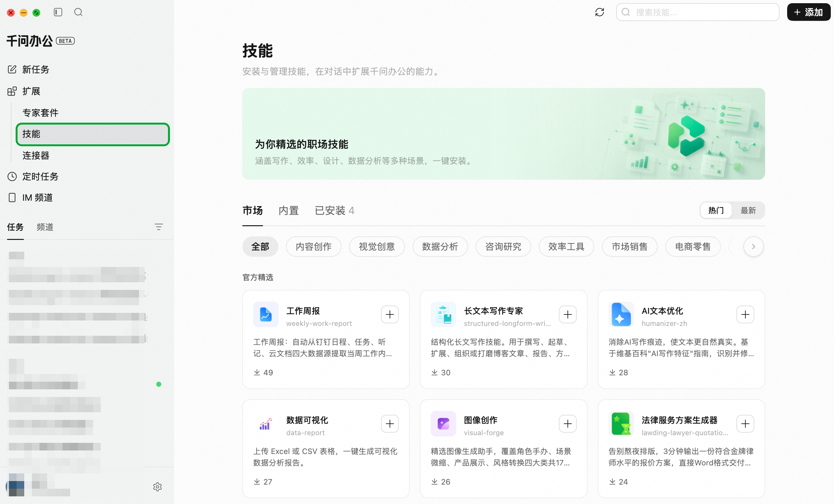
Task: Click the 法律服务方案生成器 green icon
Action: 621,423
